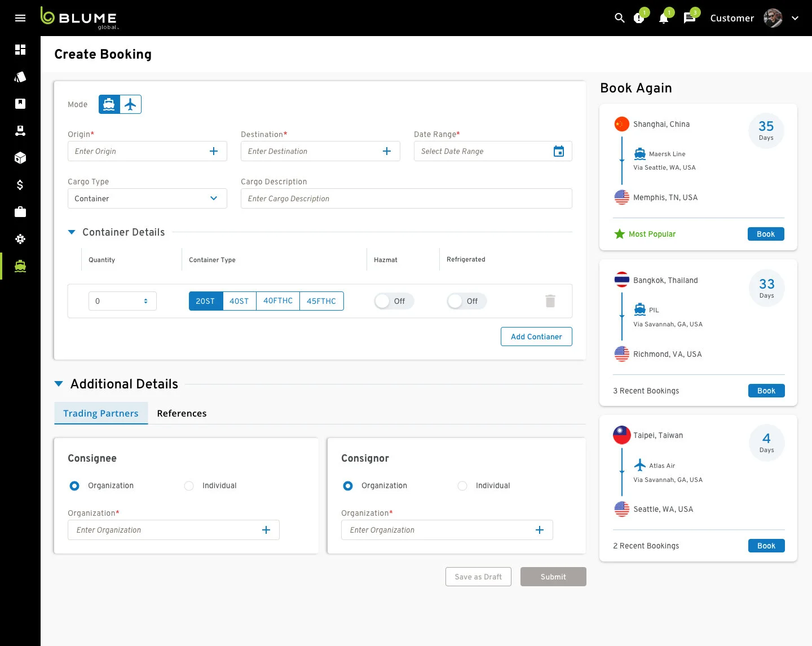
Task: Select ocean ship mode
Action: (x=109, y=104)
